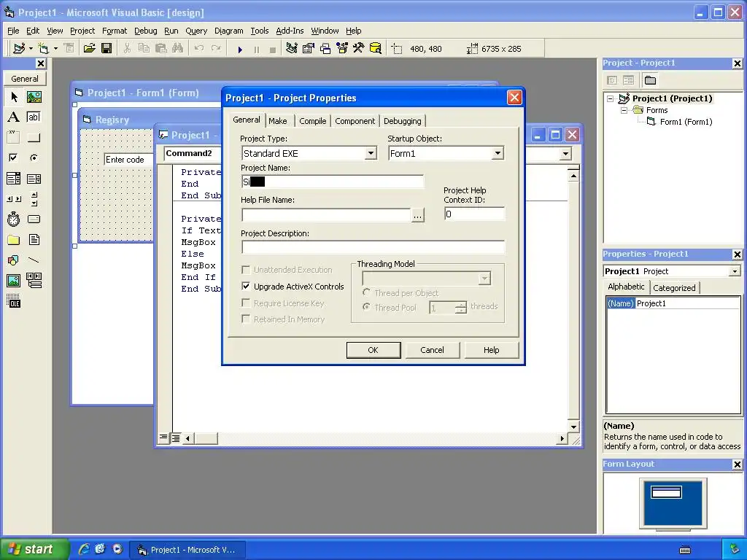Select the CheckBox control in the toolbox
The height and width of the screenshot is (560, 747).
[x=14, y=157]
